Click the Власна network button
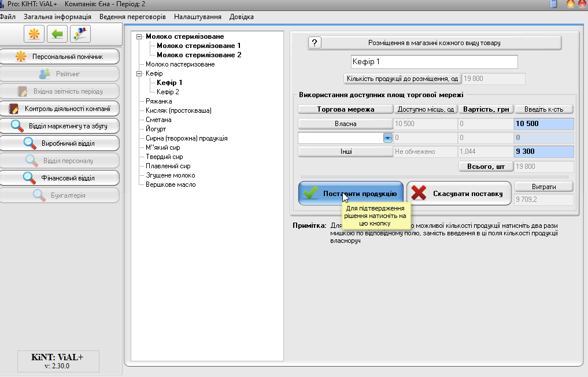The width and height of the screenshot is (588, 377). point(345,124)
